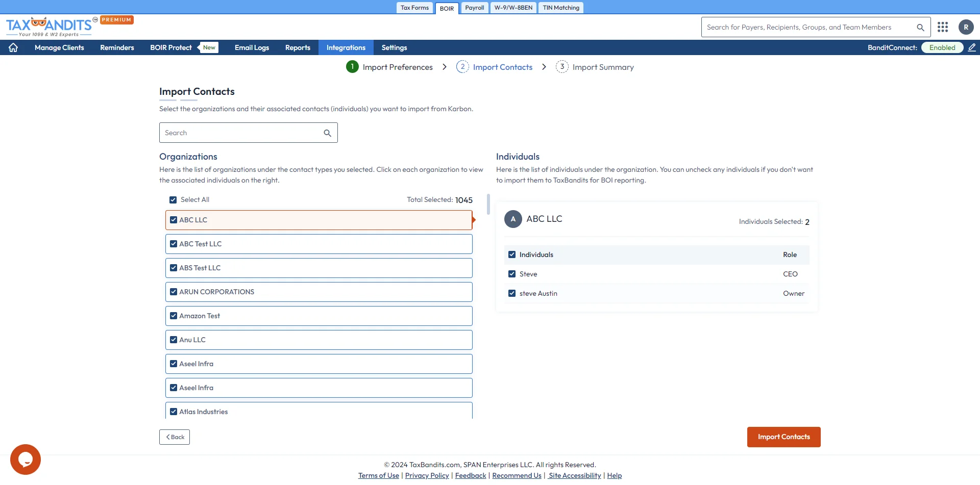Screen dimensions: 980x485
Task: Go to the home icon
Action: coord(13,47)
